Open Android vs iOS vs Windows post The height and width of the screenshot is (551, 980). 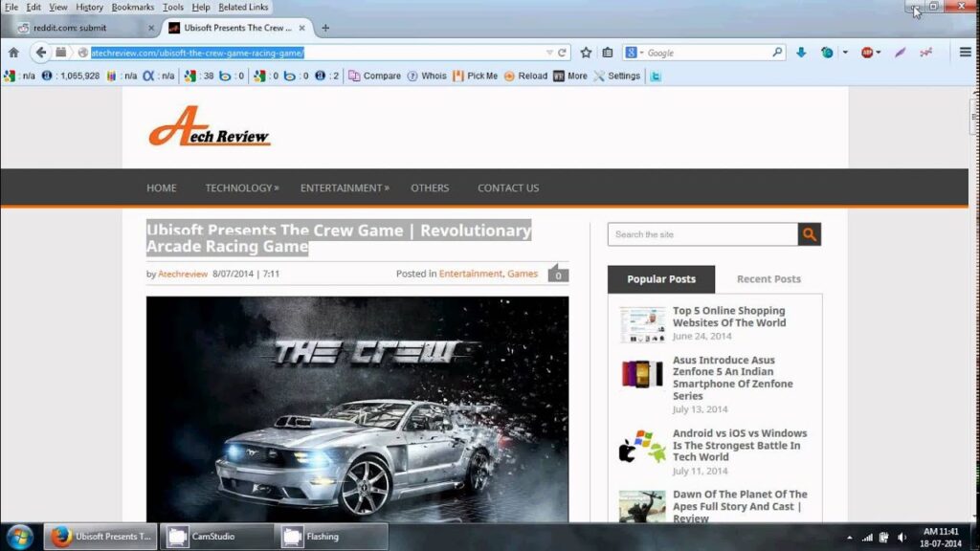(740, 445)
